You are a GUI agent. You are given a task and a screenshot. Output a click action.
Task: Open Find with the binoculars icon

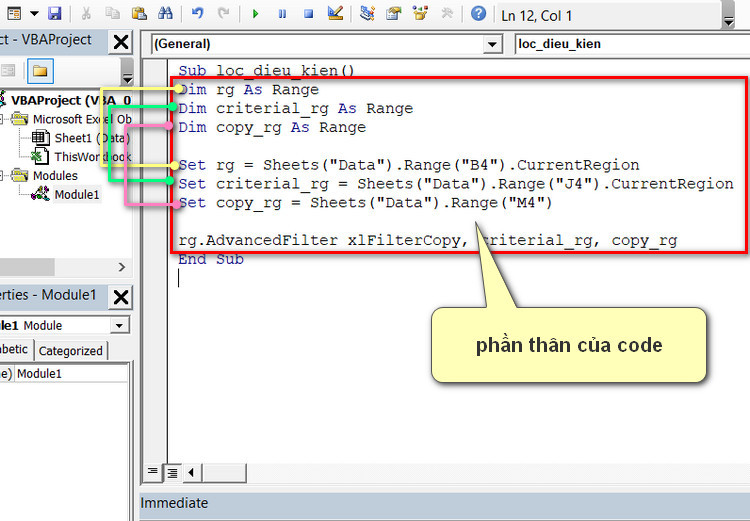165,13
